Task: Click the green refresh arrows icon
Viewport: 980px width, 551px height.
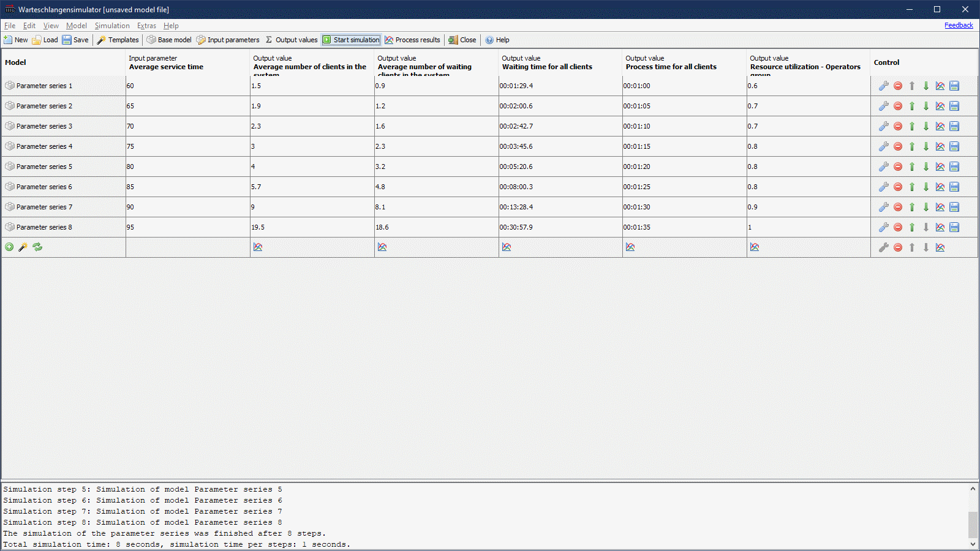Action: pos(37,247)
